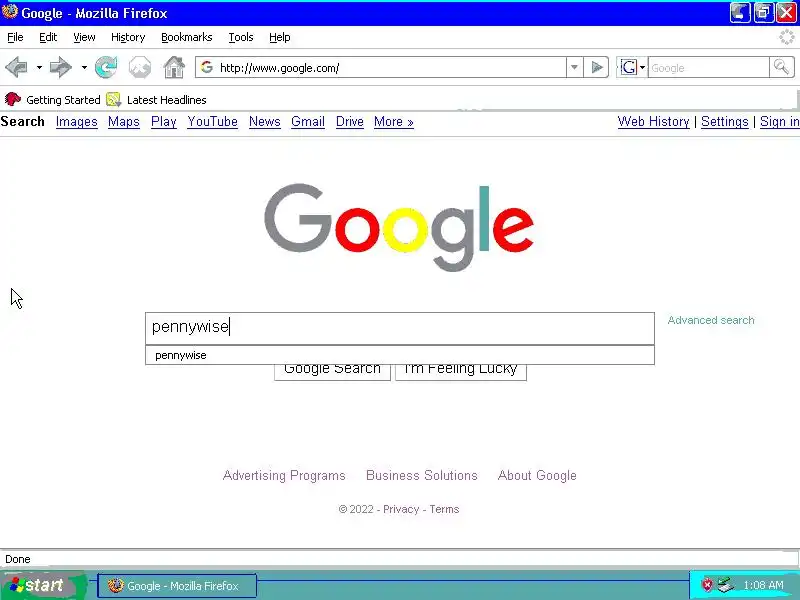
Task: Open the Tools menu
Action: (241, 37)
